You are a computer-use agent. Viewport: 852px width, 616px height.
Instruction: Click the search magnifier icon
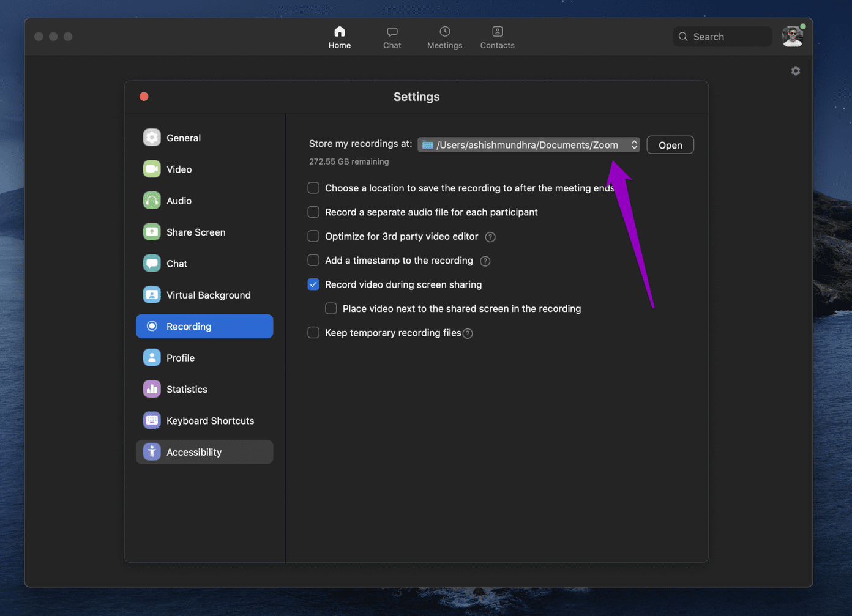click(683, 37)
